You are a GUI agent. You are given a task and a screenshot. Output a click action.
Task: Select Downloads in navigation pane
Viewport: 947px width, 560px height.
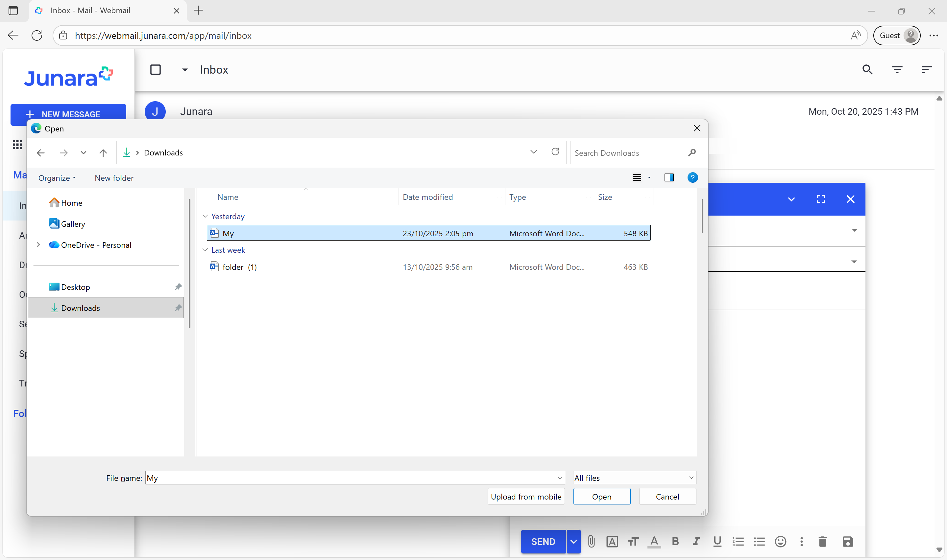(x=106, y=308)
